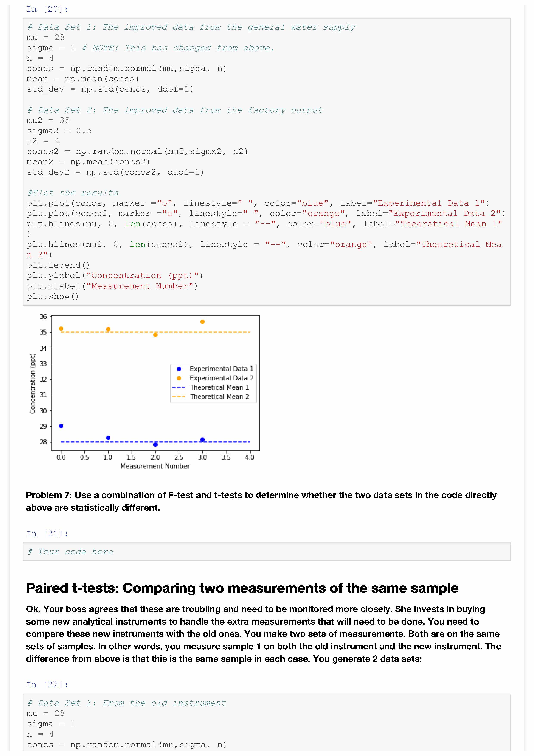534x756 pixels.
Task: Click the blue dot legend marker for Experimental Data 1
Action: tap(179, 369)
